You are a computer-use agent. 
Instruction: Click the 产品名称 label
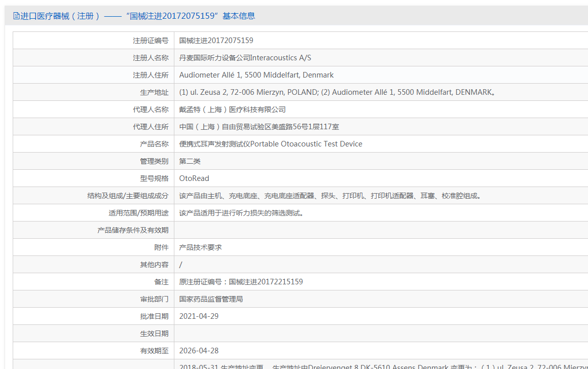coord(154,144)
